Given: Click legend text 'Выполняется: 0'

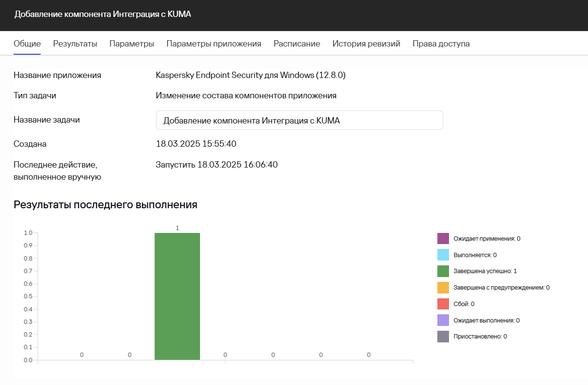Looking at the screenshot, I should pos(475,255).
